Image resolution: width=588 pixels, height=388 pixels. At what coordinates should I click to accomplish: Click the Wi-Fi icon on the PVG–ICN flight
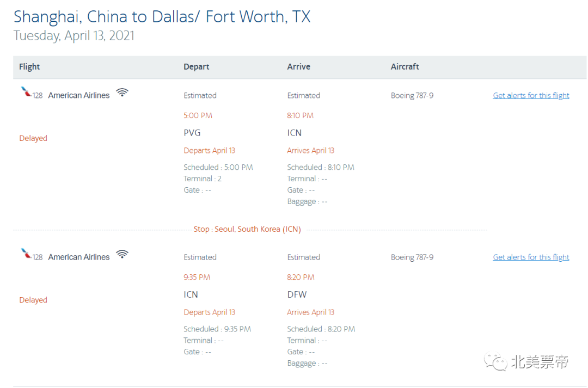coord(122,92)
